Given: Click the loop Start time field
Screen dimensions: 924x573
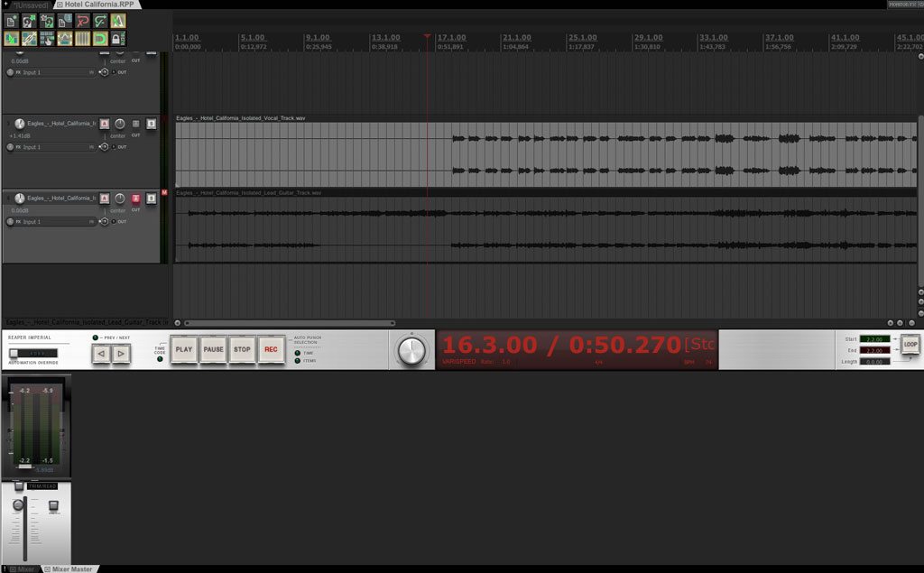Looking at the screenshot, I should (x=874, y=339).
